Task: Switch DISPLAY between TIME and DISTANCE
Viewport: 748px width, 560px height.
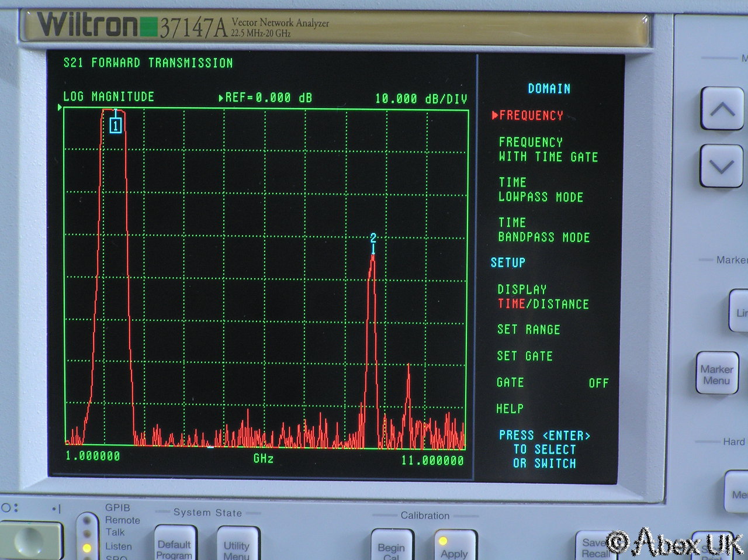Action: coord(542,297)
